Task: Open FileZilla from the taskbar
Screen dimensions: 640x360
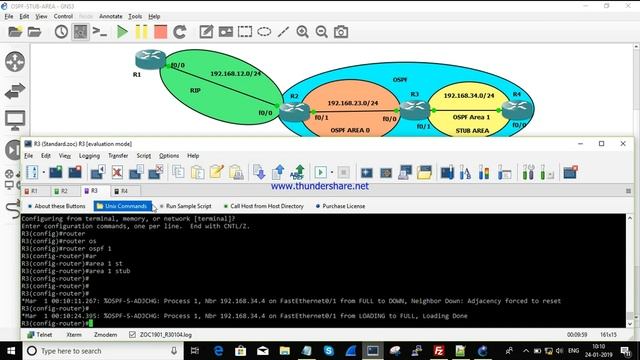Action: click(x=439, y=351)
